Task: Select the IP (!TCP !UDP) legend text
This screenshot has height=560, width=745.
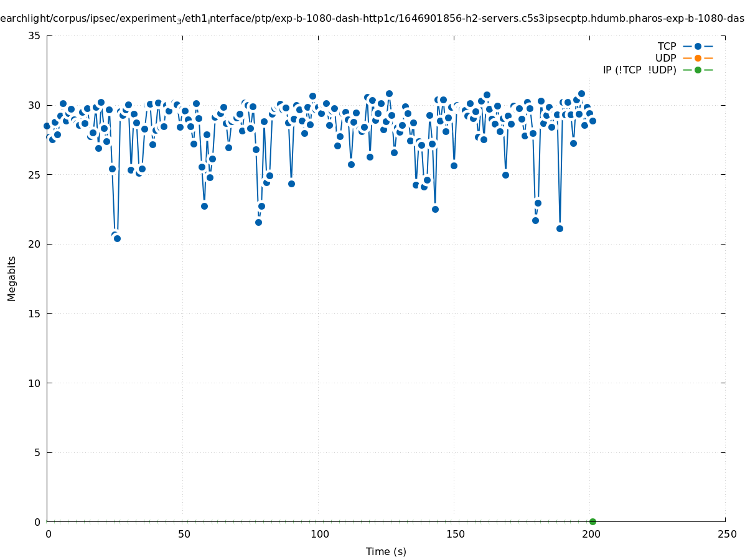Action: coord(639,70)
